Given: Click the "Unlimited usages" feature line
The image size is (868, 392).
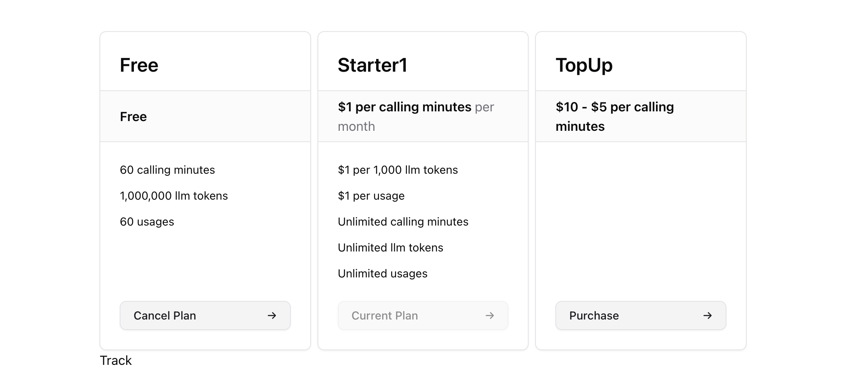Looking at the screenshot, I should click(382, 273).
